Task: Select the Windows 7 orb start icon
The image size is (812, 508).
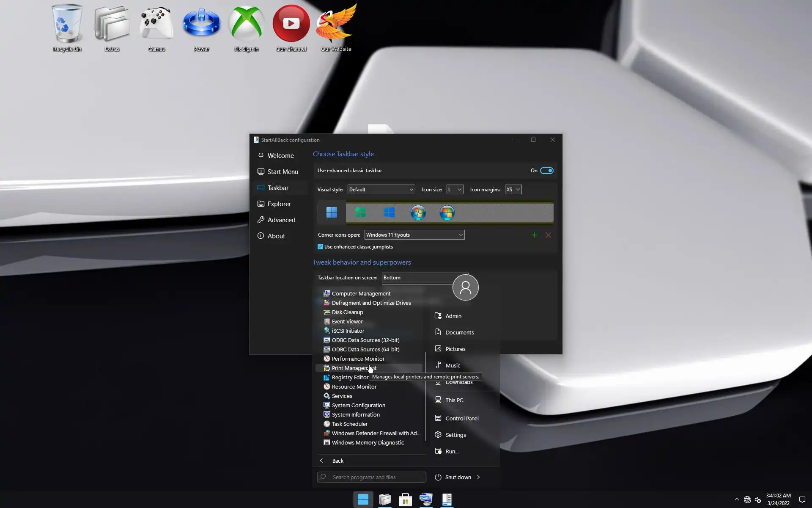Action: click(418, 213)
